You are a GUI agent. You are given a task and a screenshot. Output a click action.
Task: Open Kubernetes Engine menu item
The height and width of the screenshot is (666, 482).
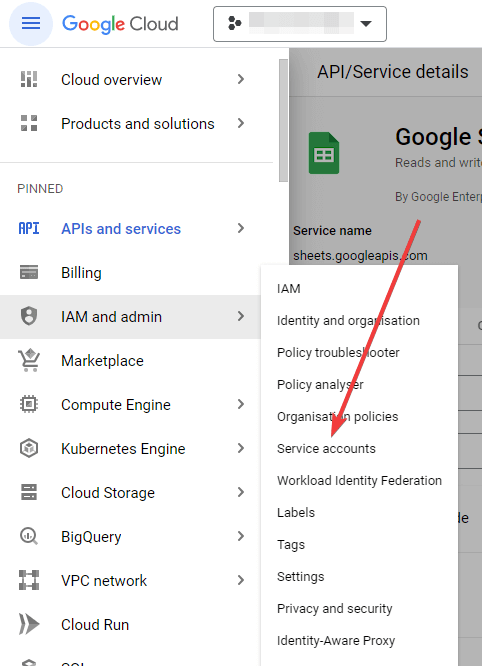(x=123, y=449)
